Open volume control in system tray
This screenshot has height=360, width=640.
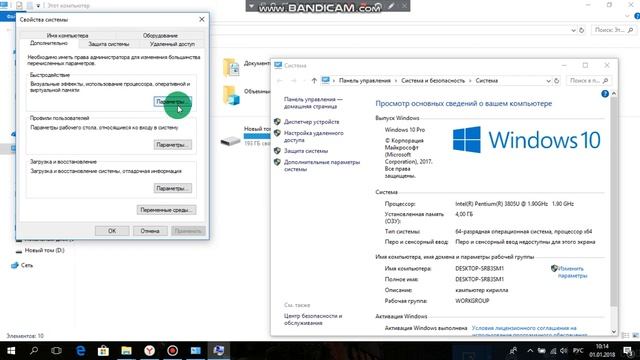click(x=564, y=351)
